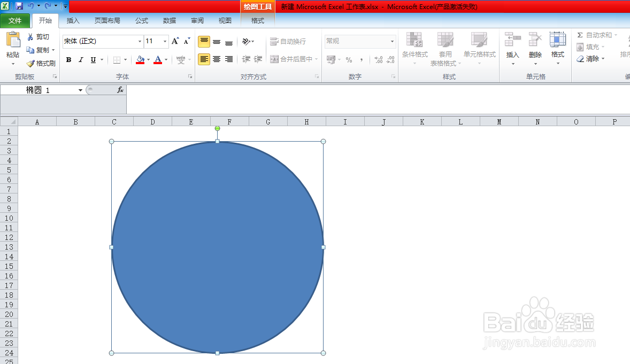The width and height of the screenshot is (630, 364).
Task: Click the 填充 fill button
Action: [590, 47]
